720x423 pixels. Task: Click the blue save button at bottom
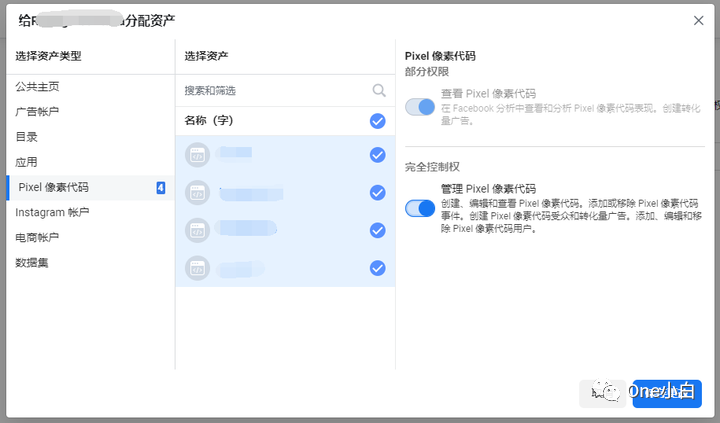point(667,394)
